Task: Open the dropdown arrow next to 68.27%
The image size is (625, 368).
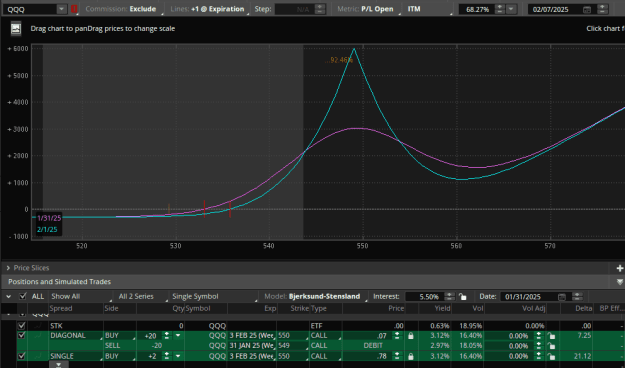Action: (x=511, y=9)
